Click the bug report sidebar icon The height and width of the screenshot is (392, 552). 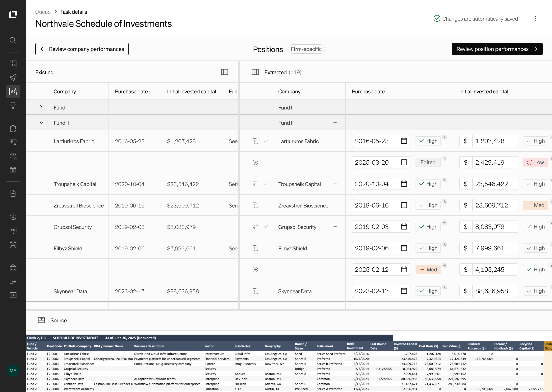[13, 267]
